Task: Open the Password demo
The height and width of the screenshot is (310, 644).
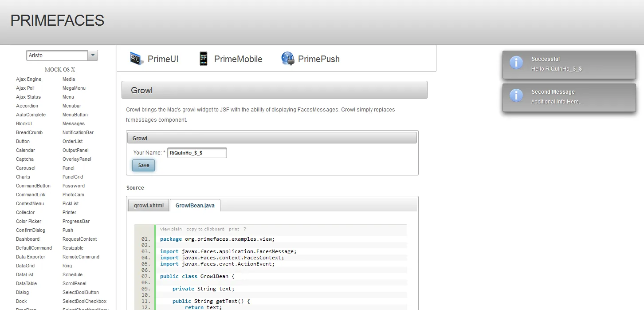Action: [x=74, y=186]
